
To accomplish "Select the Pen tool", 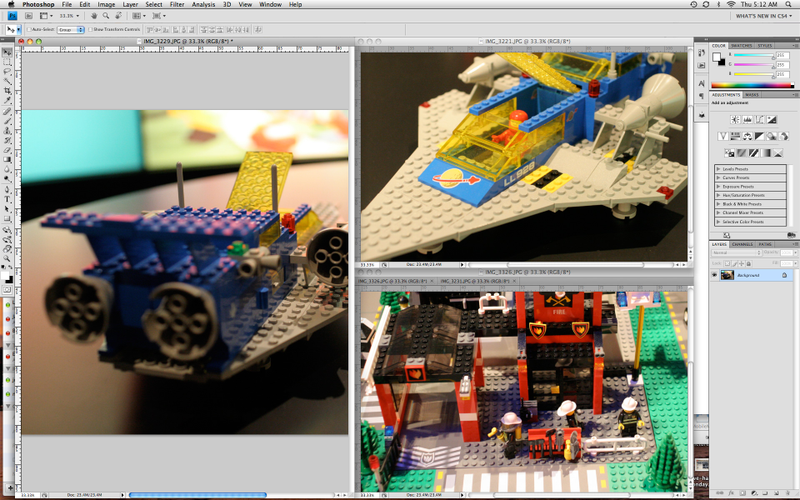I will click(7, 190).
